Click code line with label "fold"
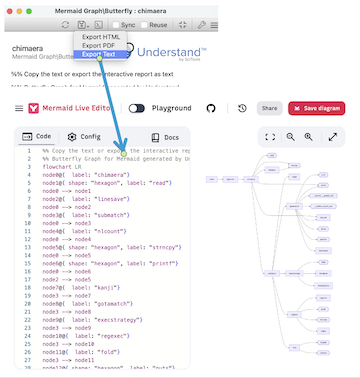Screen dimensions: 360x378 (81, 352)
